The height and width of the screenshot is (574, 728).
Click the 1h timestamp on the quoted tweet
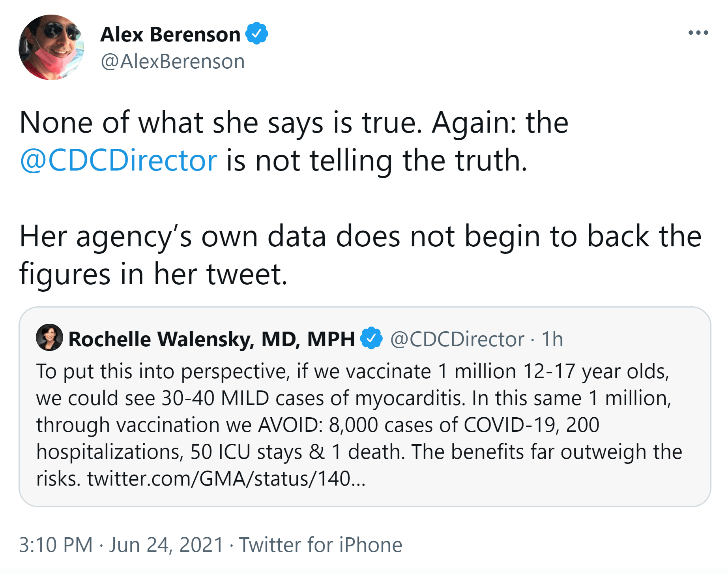tap(552, 339)
